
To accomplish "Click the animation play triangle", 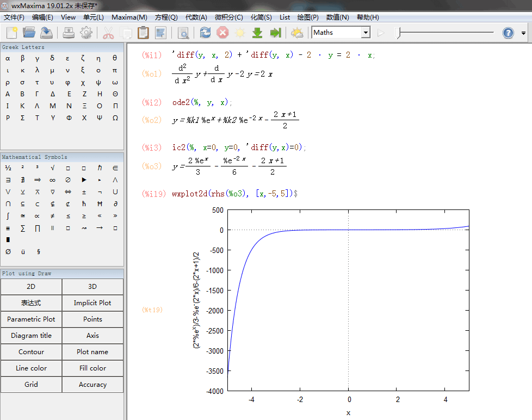I will click(x=381, y=33).
